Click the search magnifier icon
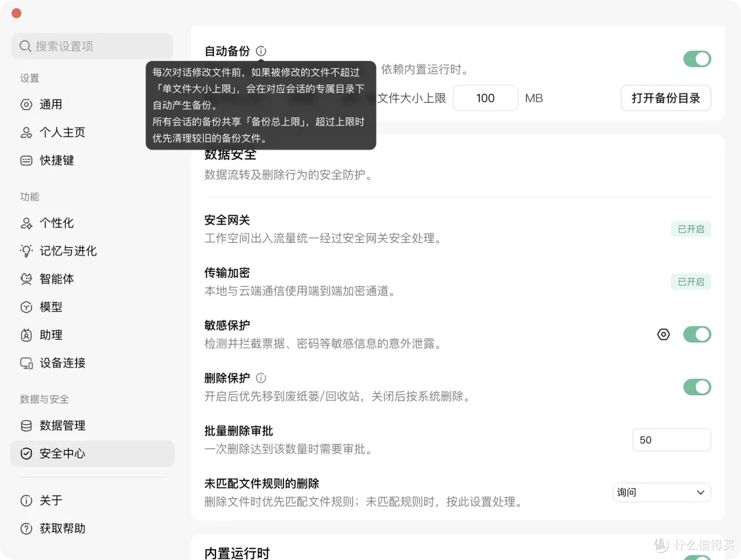This screenshot has width=741, height=560. [x=25, y=46]
